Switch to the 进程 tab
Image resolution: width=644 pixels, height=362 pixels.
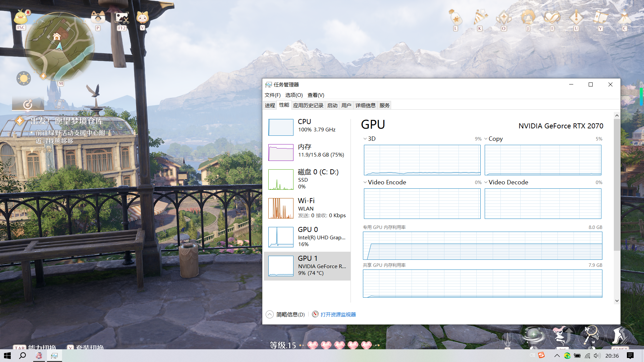(270, 105)
